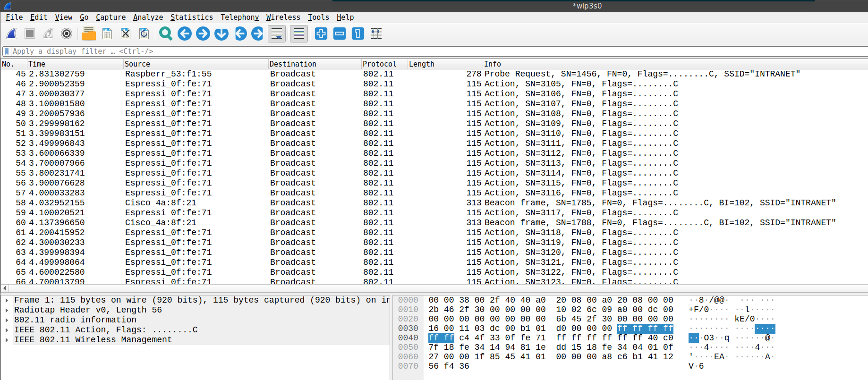Click hex offset 0070 row bytes
Screen dimensions: 868x380
[449, 366]
